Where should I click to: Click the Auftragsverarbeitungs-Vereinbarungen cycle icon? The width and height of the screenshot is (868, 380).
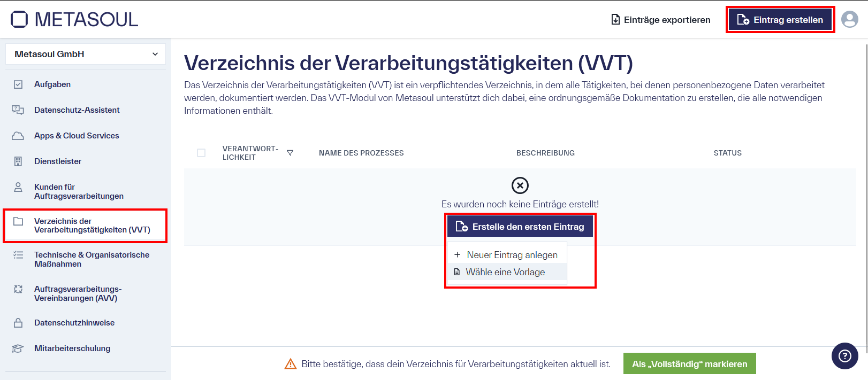(18, 289)
